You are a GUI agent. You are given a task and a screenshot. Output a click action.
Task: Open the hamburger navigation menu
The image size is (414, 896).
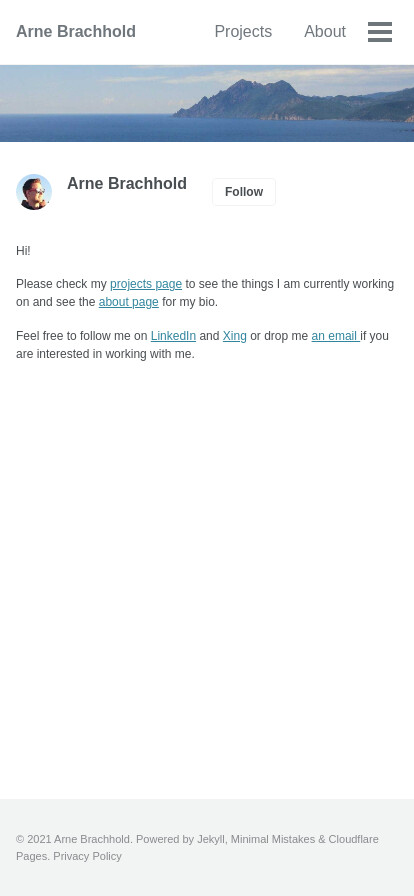pyautogui.click(x=380, y=32)
